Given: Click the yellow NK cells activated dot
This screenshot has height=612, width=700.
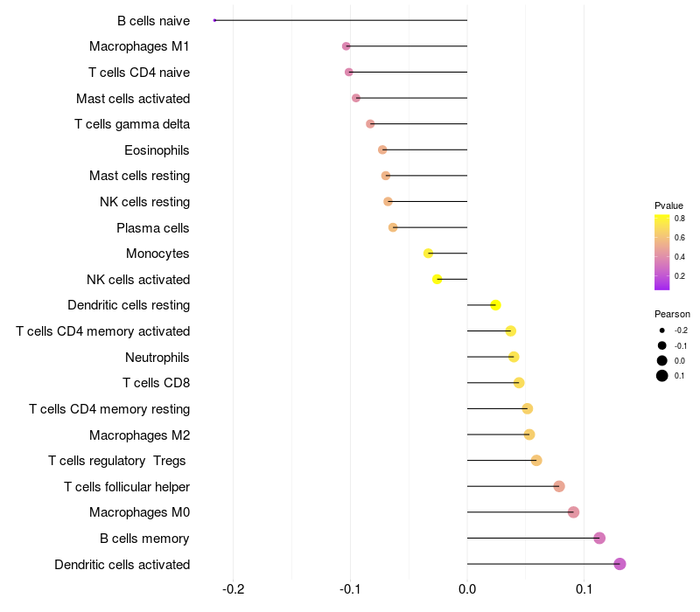Looking at the screenshot, I should coord(437,279).
